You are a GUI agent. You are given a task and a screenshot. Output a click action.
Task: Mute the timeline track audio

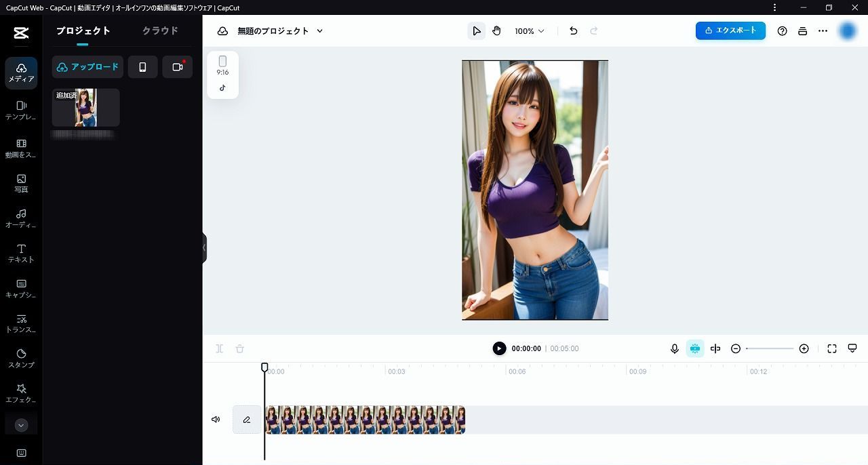(x=216, y=420)
